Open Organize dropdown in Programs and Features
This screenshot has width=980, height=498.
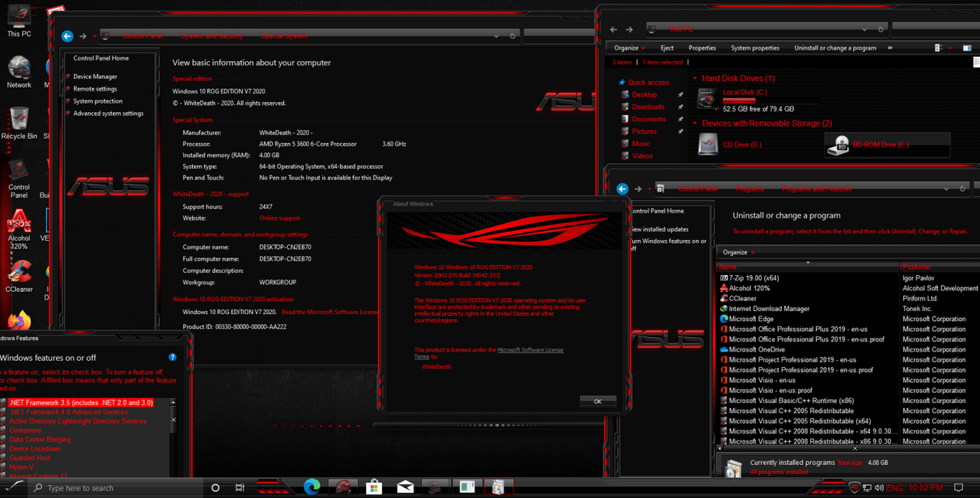(x=739, y=252)
